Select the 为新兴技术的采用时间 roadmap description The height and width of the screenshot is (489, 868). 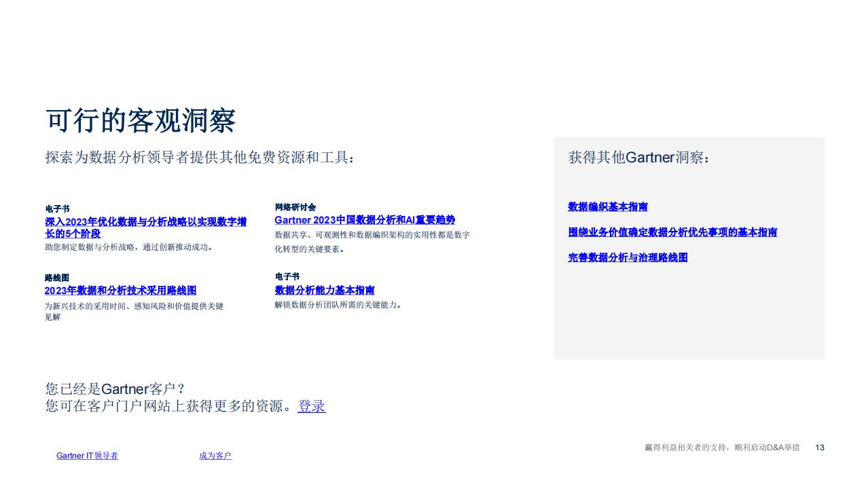tap(134, 312)
